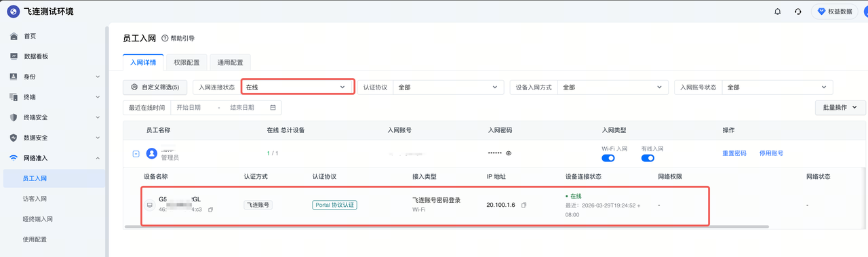Screen dimensions: 868x257
Task: Reveal the hidden 入网密码 with eye icon
Action: coord(509,153)
